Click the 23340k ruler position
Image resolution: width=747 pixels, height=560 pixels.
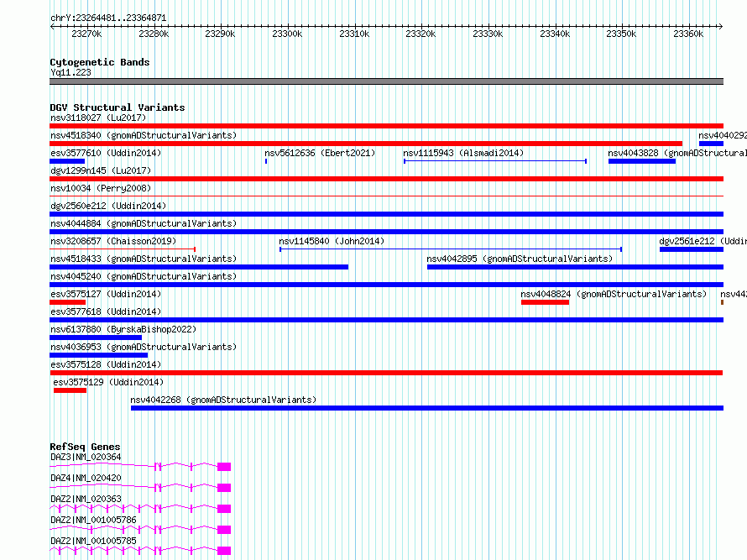pyautogui.click(x=555, y=34)
